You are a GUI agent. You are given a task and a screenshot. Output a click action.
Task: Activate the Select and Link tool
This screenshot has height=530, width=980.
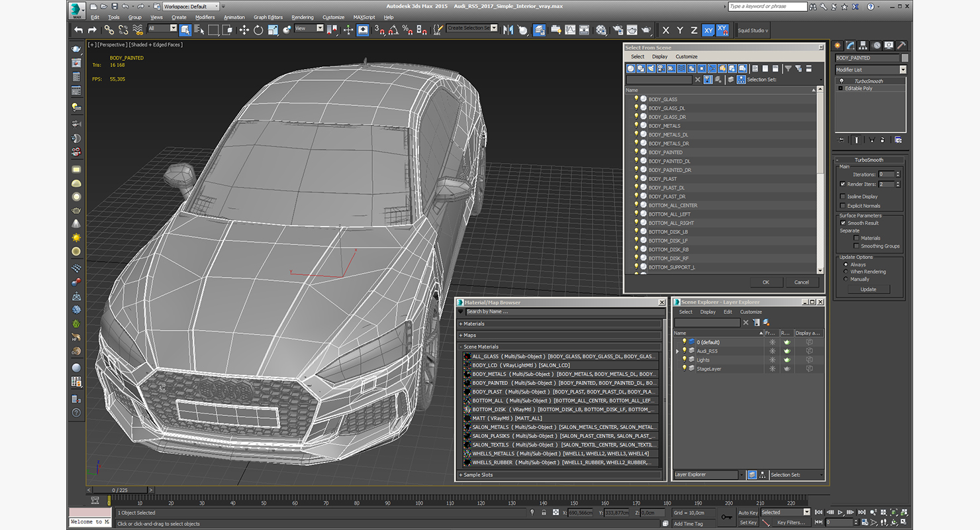109,30
